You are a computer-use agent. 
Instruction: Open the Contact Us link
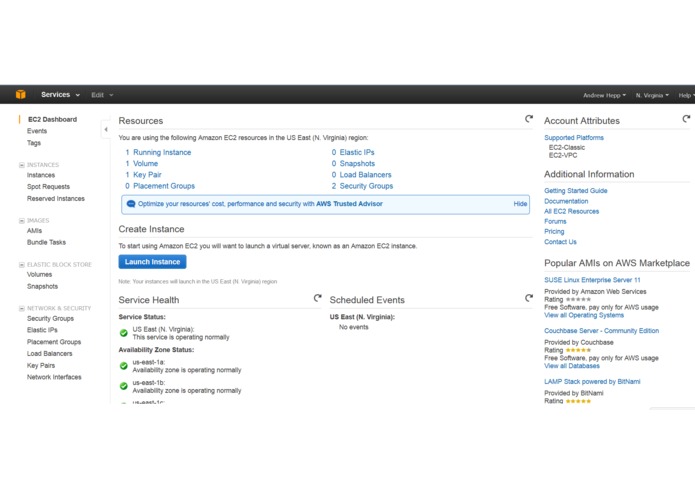[x=560, y=242]
